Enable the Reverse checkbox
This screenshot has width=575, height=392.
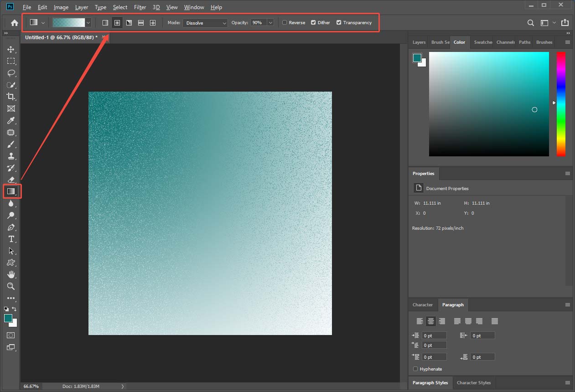click(285, 22)
